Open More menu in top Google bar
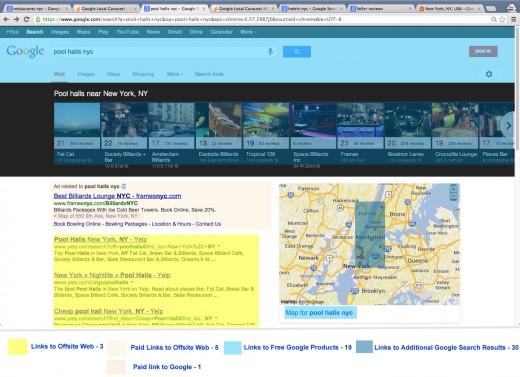 click(x=248, y=32)
